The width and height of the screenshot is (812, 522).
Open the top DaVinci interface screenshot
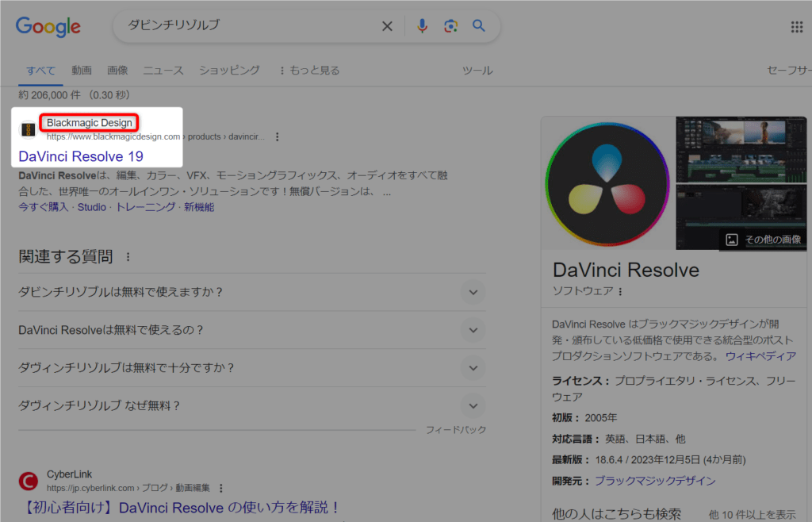coord(741,150)
